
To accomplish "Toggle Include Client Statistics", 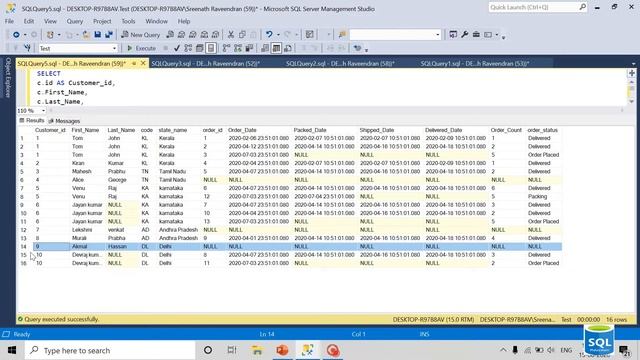I will (249, 48).
